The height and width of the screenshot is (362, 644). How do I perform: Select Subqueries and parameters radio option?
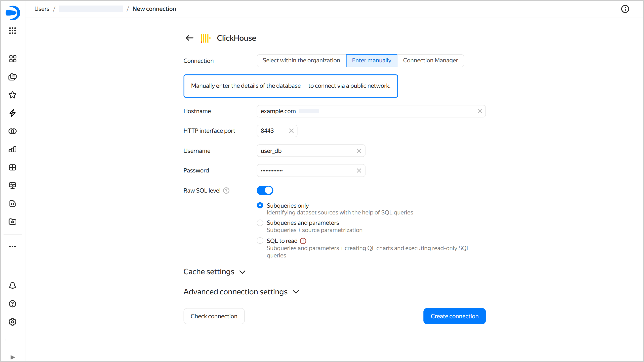click(x=260, y=223)
